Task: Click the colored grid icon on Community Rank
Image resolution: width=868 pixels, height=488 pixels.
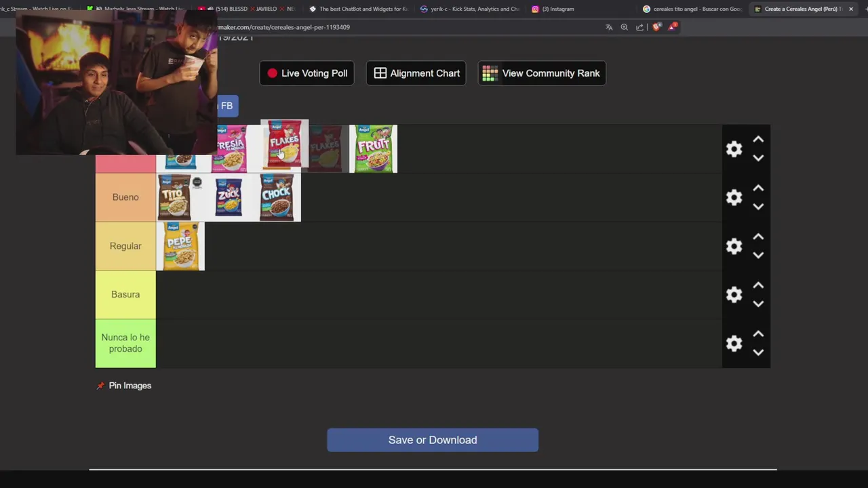Action: pos(490,73)
